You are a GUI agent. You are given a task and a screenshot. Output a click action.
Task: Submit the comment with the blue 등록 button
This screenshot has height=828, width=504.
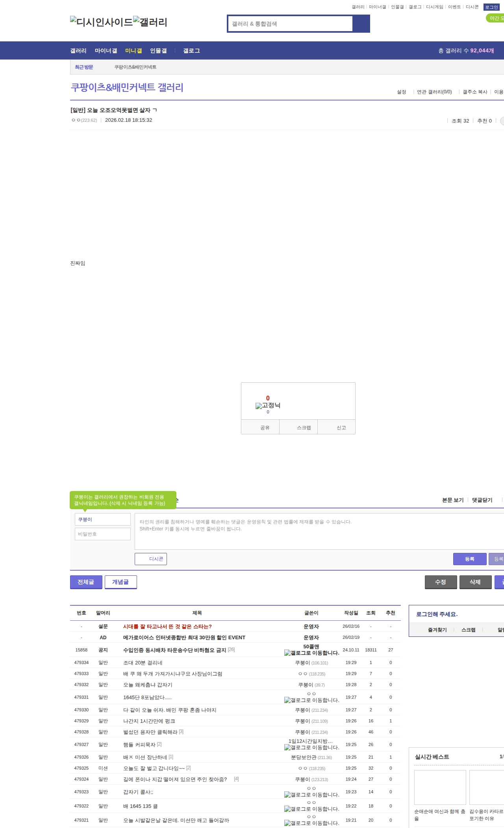click(x=470, y=559)
